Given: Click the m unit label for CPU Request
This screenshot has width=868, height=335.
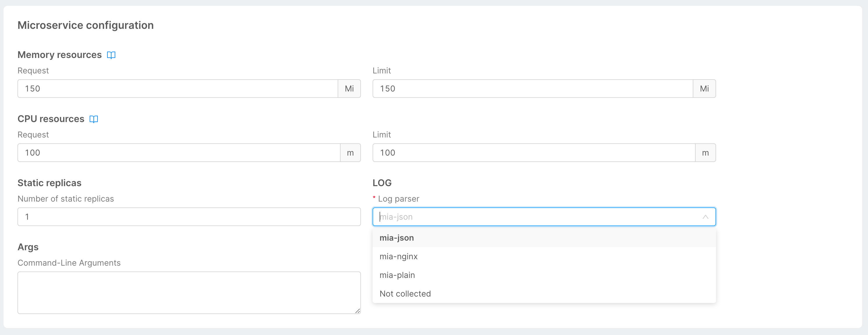Looking at the screenshot, I should pyautogui.click(x=351, y=152).
